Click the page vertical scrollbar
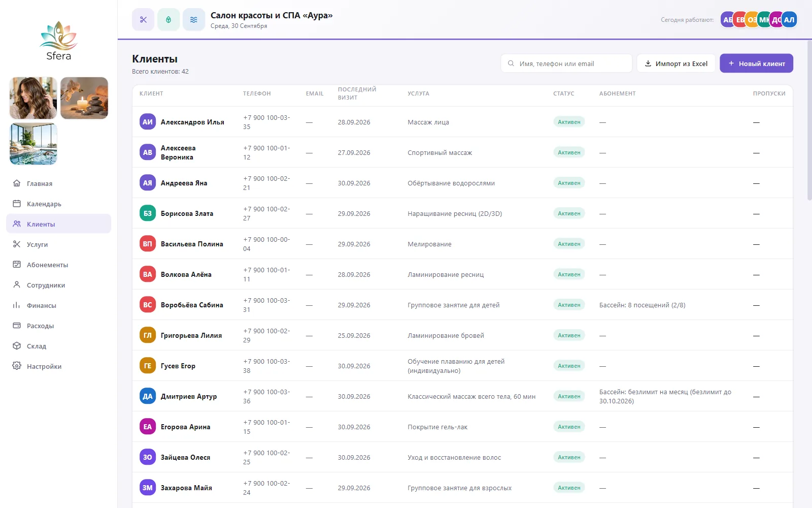This screenshot has width=812, height=508. (x=809, y=120)
